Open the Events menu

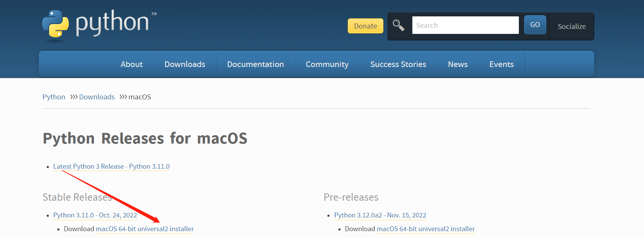[501, 64]
